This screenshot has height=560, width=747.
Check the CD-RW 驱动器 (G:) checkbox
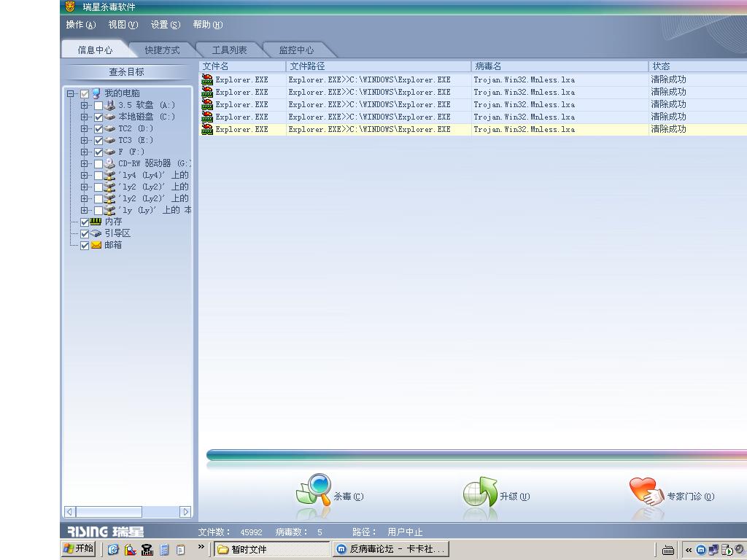98,164
